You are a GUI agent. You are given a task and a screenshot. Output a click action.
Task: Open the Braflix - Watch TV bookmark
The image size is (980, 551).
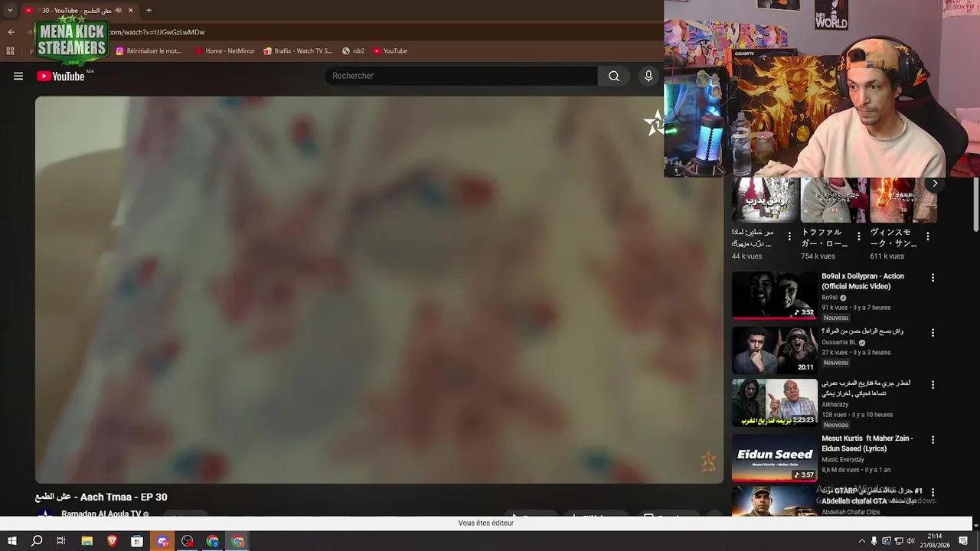[298, 51]
